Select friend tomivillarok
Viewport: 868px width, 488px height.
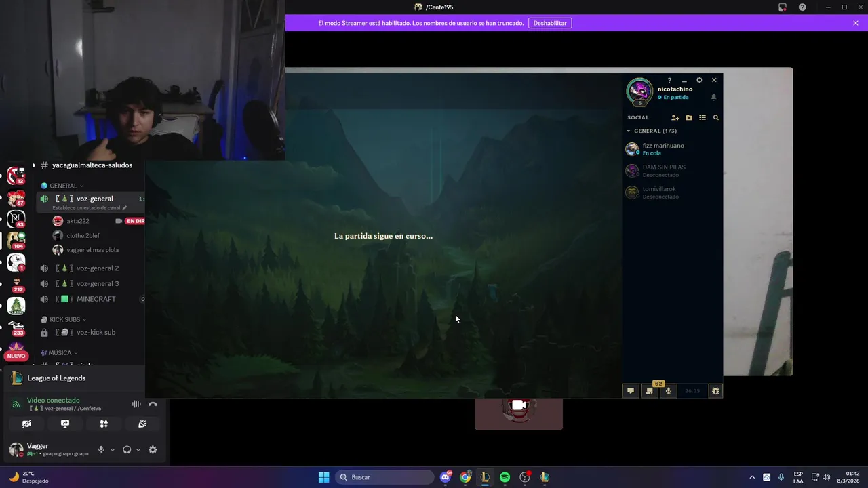[673, 192]
